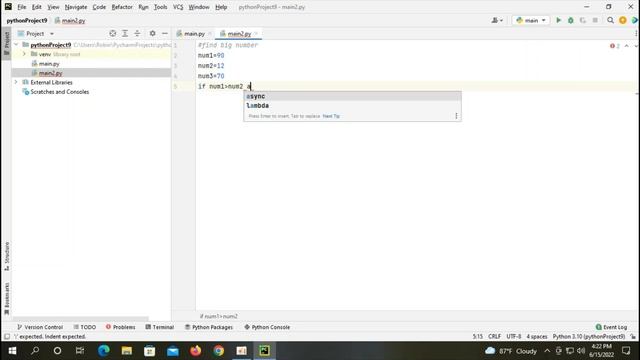The image size is (640, 360).
Task: Run the main configuration with green play icon
Action: 558,20
